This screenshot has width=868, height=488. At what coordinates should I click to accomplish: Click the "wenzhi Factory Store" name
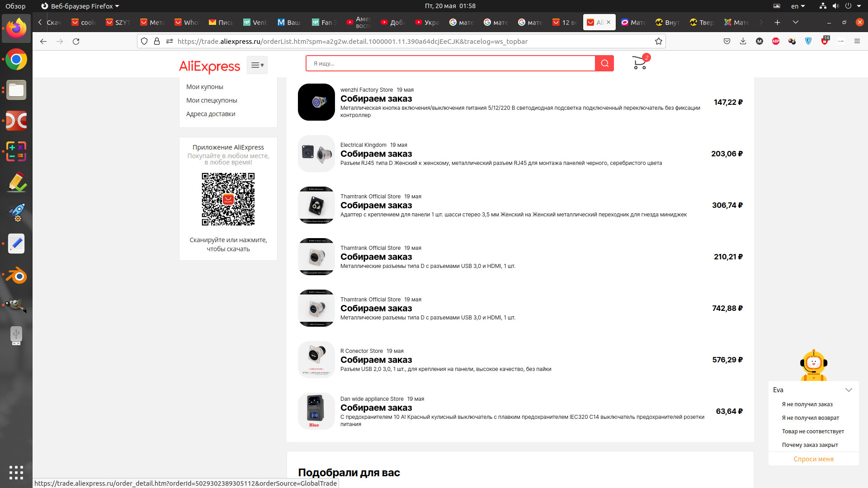[367, 90]
